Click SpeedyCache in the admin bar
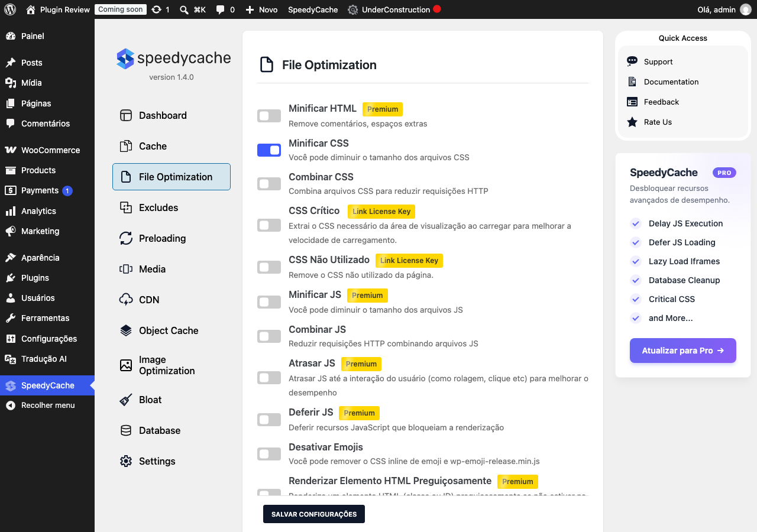The height and width of the screenshot is (532, 757). (313, 9)
